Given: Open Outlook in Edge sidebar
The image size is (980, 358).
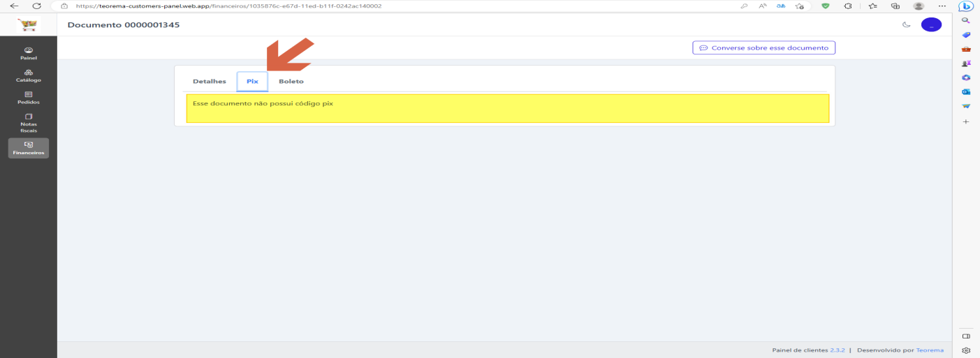Looking at the screenshot, I should pos(966,91).
